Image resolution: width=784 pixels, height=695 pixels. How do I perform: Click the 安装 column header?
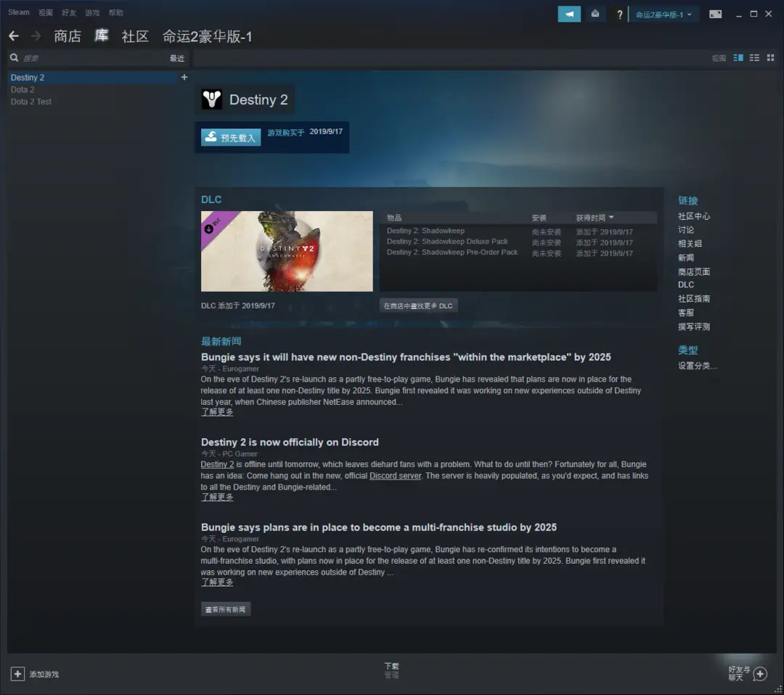[x=539, y=218]
